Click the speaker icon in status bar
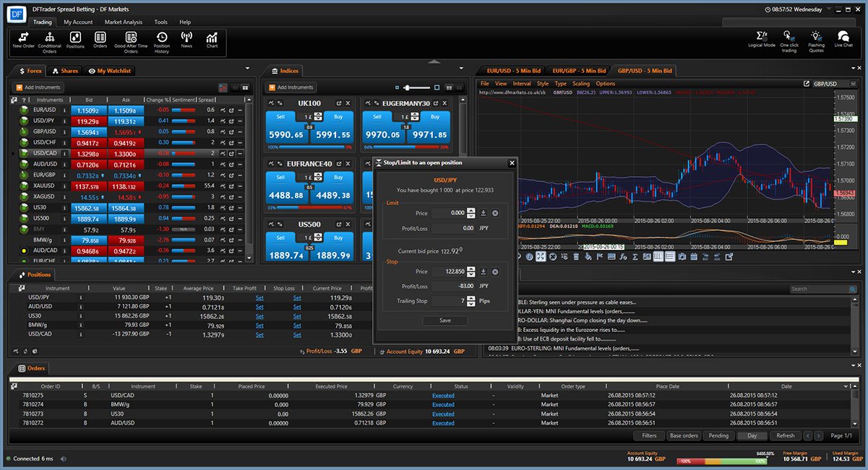This screenshot has width=868, height=470. pyautogui.click(x=64, y=458)
